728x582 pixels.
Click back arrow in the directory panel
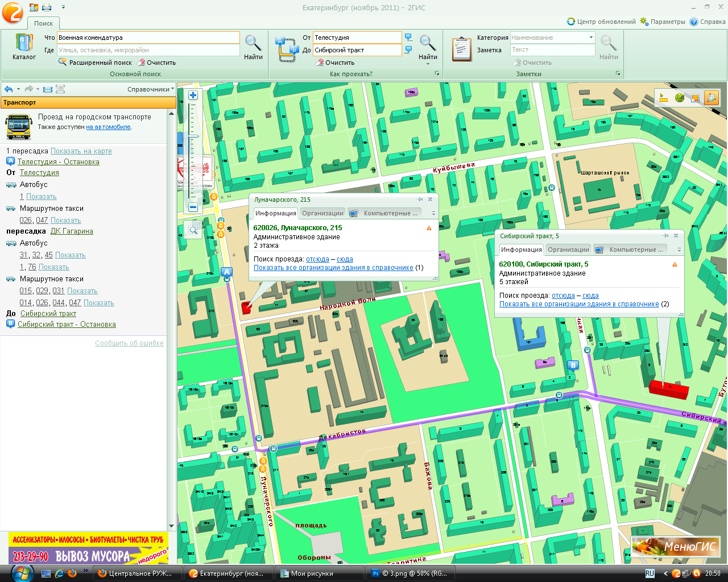pos(9,89)
